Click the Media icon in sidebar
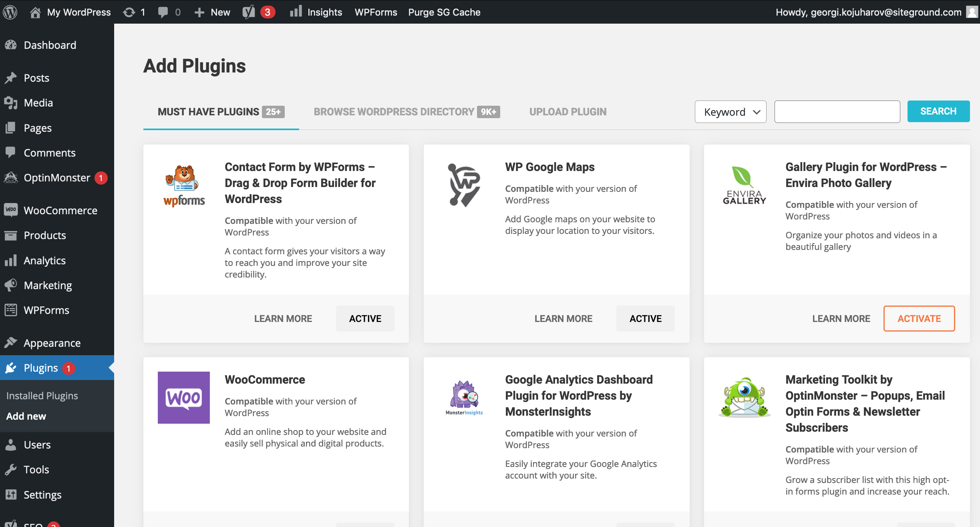980x527 pixels. click(x=11, y=103)
